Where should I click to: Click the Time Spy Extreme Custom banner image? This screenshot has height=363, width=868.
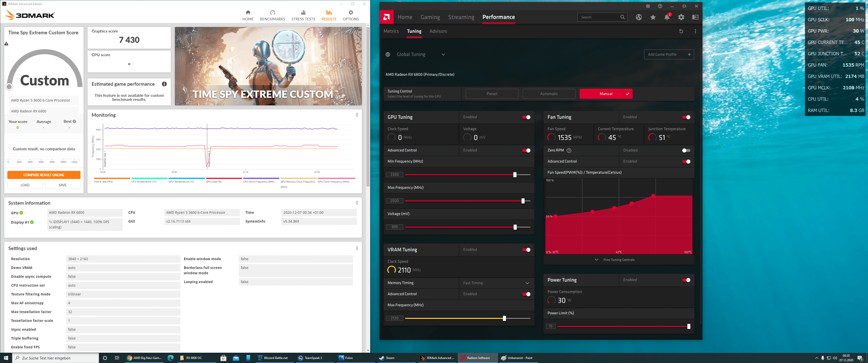point(268,66)
